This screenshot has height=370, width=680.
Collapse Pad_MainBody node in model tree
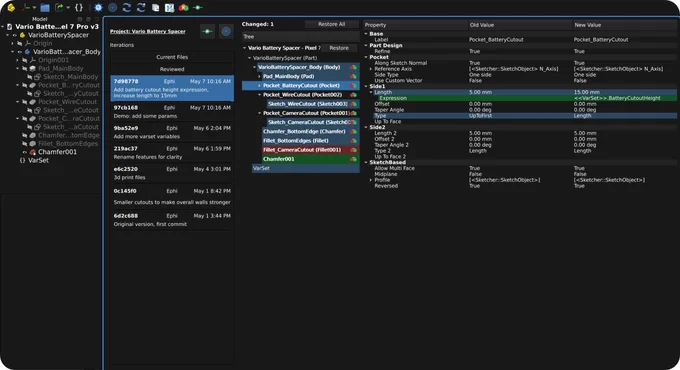(18, 69)
